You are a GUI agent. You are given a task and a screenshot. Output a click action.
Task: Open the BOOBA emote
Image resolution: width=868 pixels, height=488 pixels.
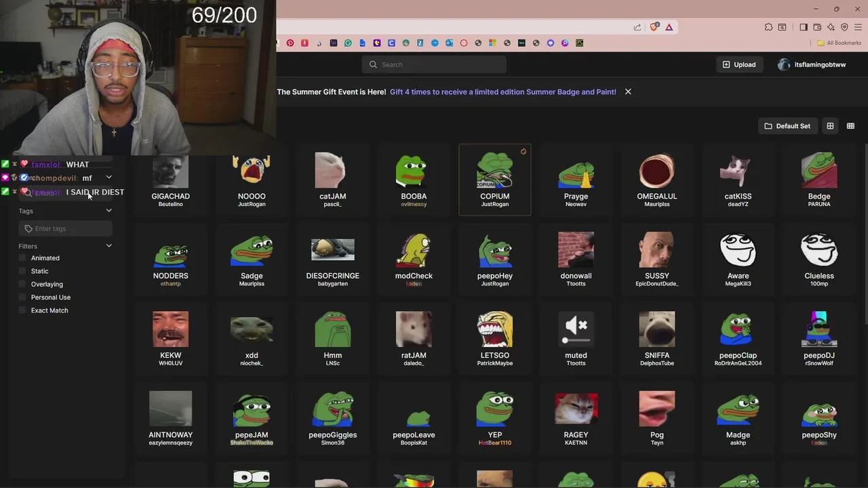click(x=414, y=180)
